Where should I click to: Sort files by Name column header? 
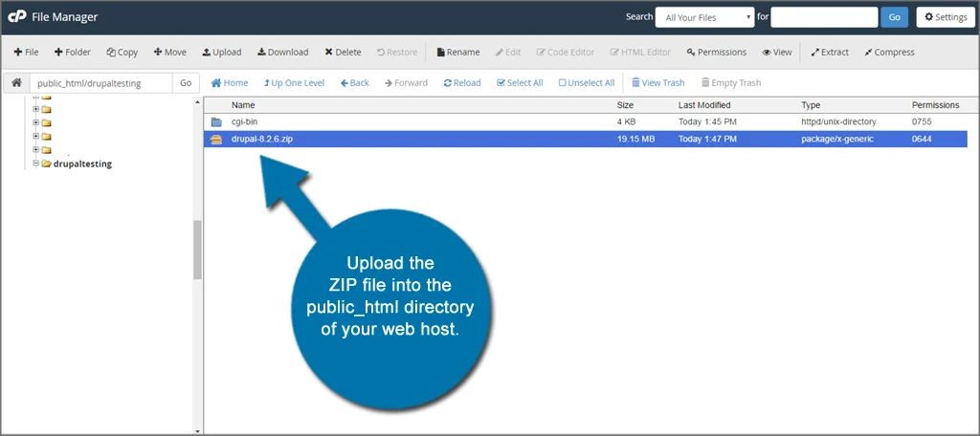pyautogui.click(x=243, y=105)
